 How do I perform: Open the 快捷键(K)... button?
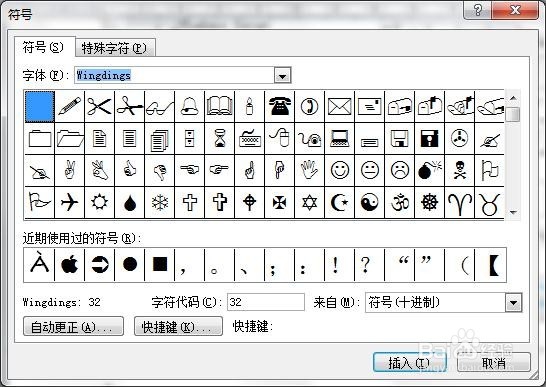coord(178,326)
